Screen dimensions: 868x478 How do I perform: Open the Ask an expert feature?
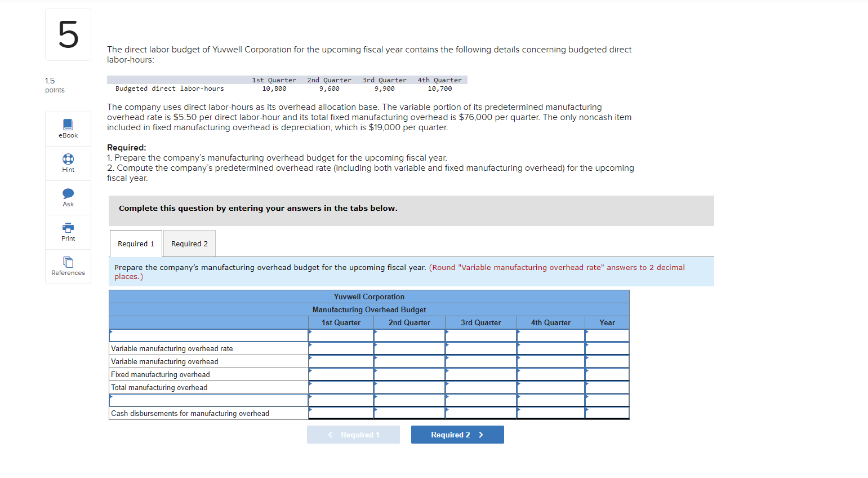[x=68, y=198]
